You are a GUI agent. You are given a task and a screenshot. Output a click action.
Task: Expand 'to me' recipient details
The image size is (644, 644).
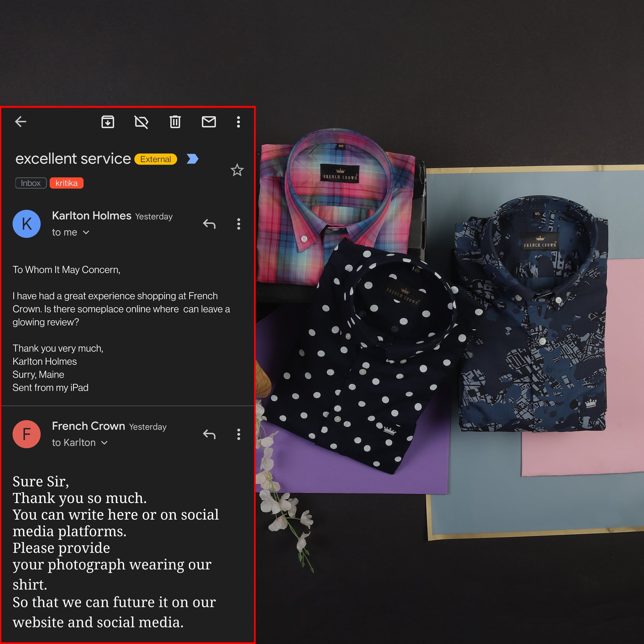pos(86,232)
